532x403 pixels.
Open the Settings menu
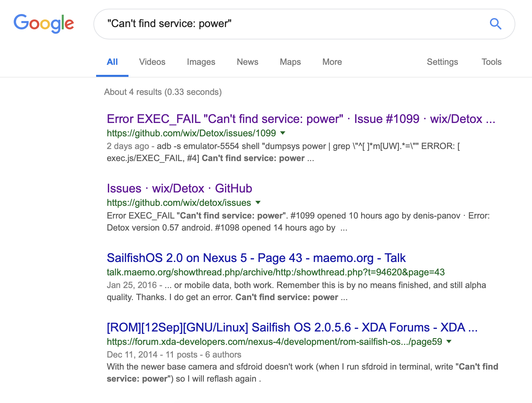(442, 62)
